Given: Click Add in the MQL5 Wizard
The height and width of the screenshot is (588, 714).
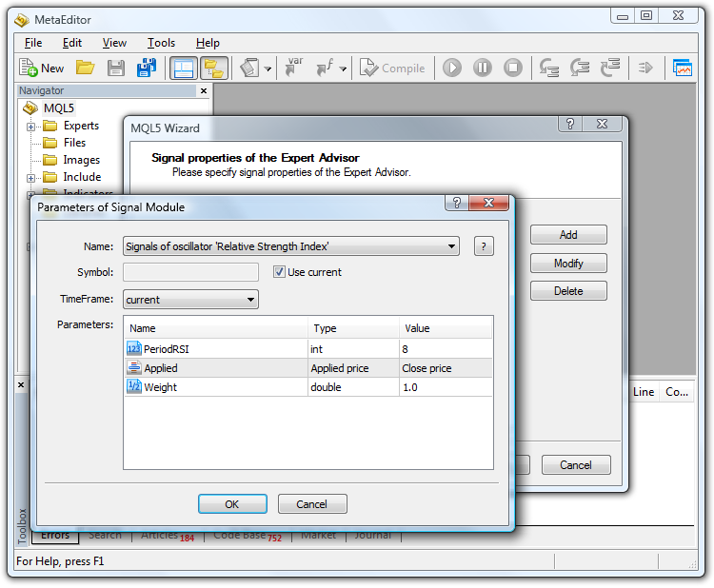Looking at the screenshot, I should pyautogui.click(x=568, y=235).
